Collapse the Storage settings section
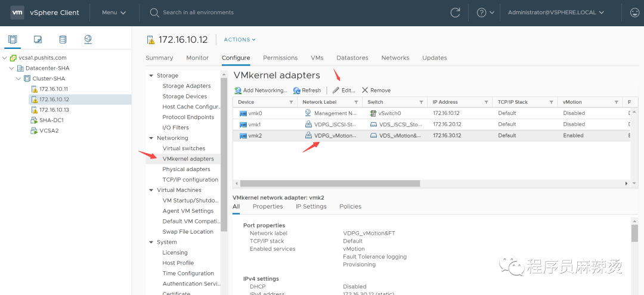This screenshot has width=644, height=295. pyautogui.click(x=151, y=76)
